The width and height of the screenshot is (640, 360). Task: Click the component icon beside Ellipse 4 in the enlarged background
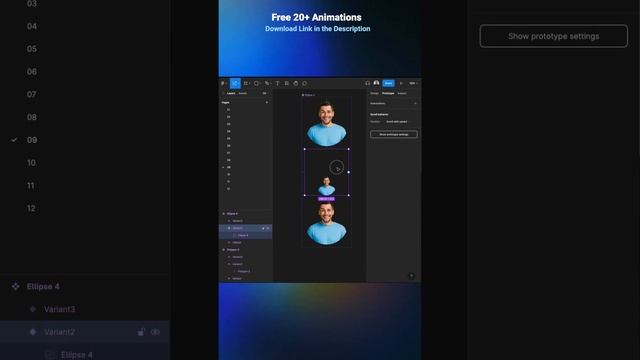(16, 287)
